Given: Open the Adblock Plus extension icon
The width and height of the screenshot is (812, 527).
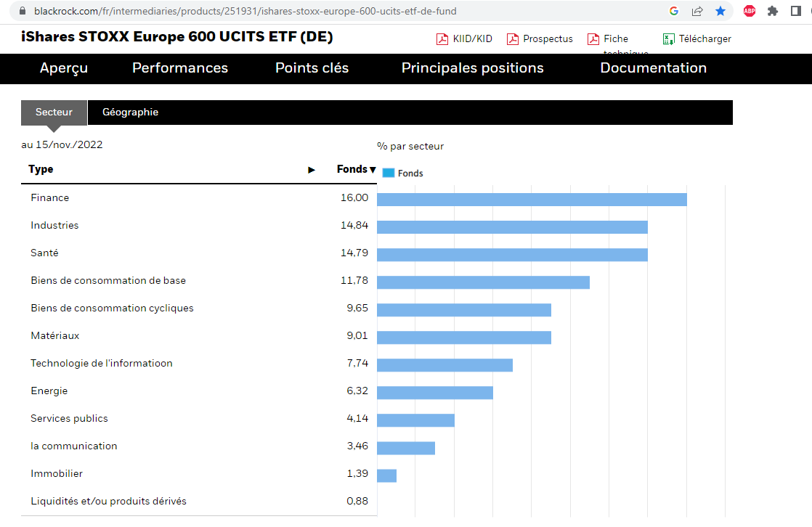Looking at the screenshot, I should 750,11.
